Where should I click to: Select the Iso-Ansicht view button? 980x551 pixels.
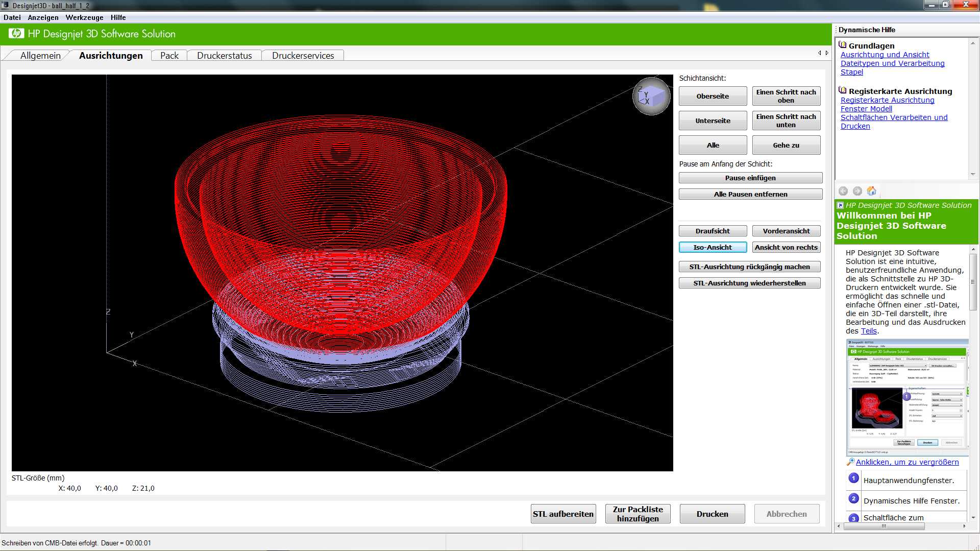tap(713, 247)
